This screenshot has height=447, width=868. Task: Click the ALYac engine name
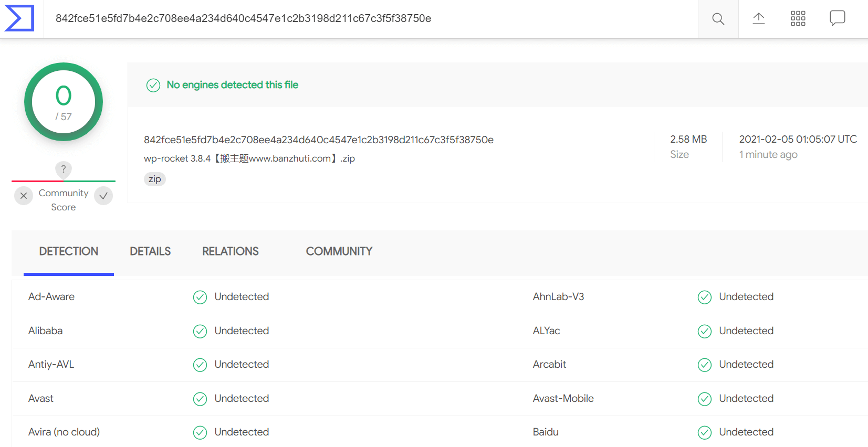click(x=547, y=331)
